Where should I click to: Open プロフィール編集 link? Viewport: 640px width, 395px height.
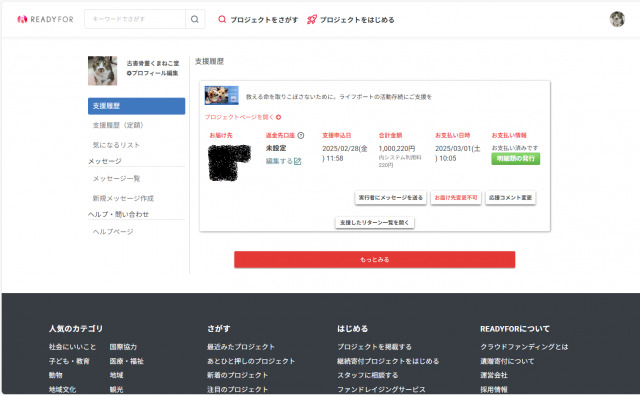(x=152, y=73)
